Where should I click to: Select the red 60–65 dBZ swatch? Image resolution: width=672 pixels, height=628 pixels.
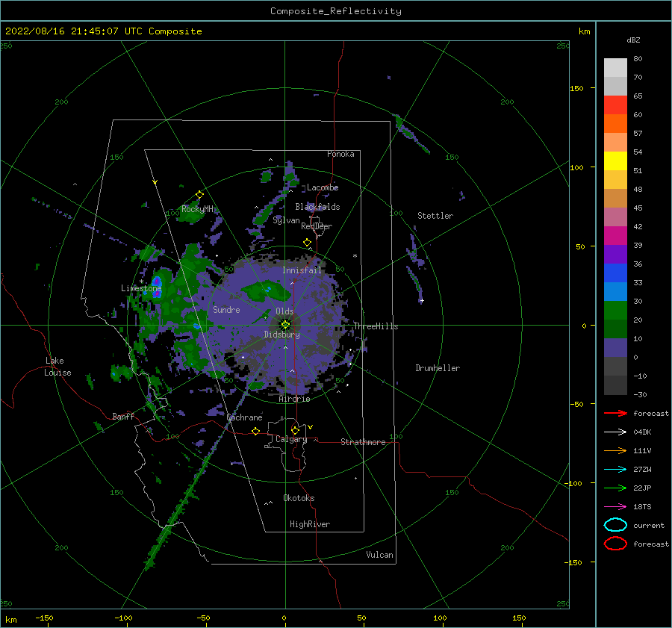click(615, 105)
